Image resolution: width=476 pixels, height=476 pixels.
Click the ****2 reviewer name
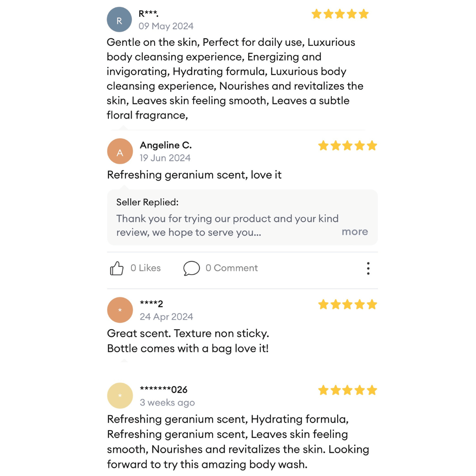(x=151, y=304)
